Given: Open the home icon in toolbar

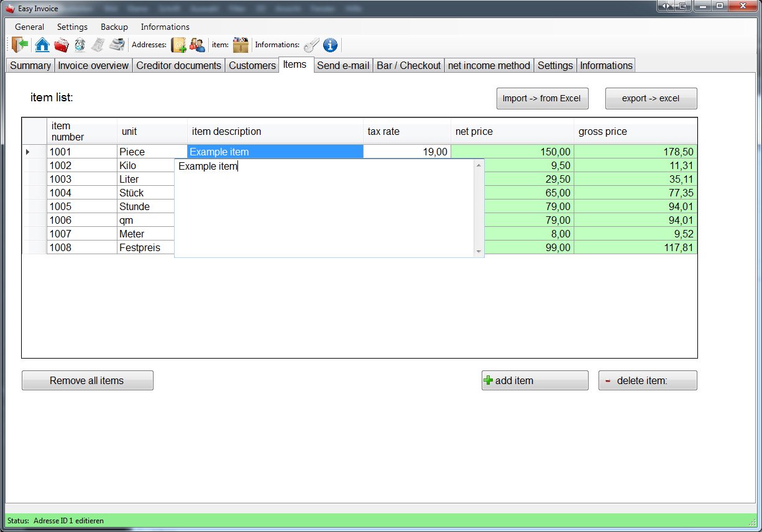Looking at the screenshot, I should [42, 45].
